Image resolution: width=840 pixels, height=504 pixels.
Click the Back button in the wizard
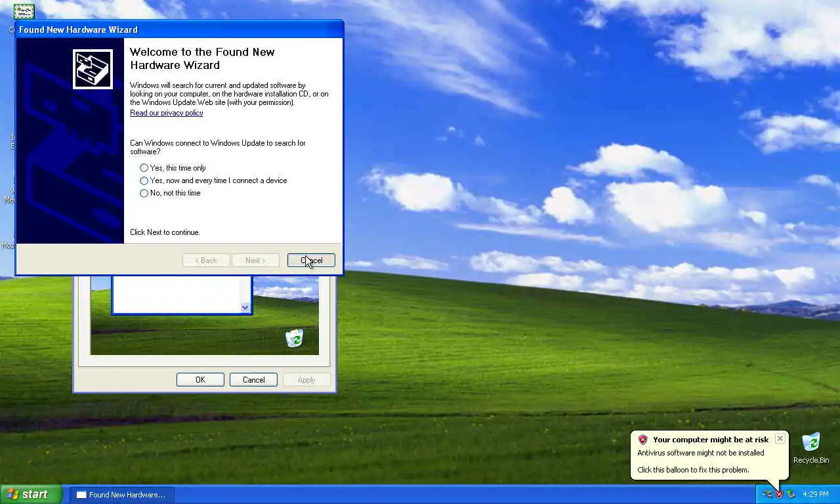[206, 261]
